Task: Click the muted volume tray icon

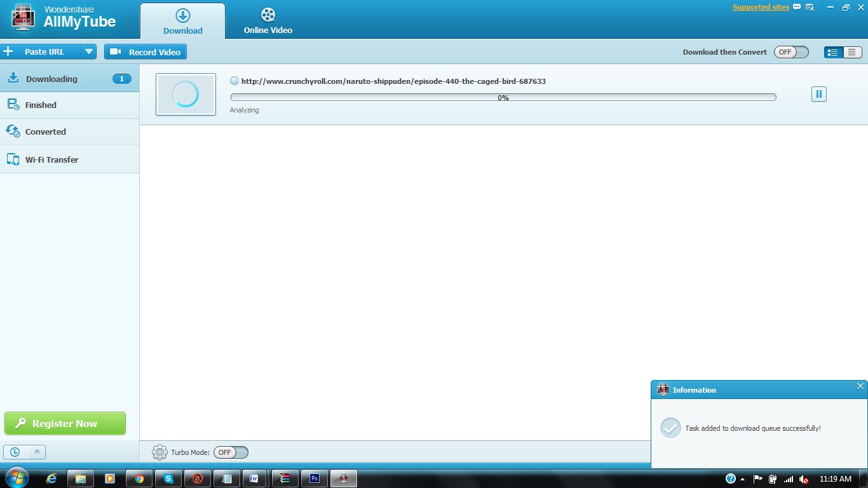Action: pos(804,479)
